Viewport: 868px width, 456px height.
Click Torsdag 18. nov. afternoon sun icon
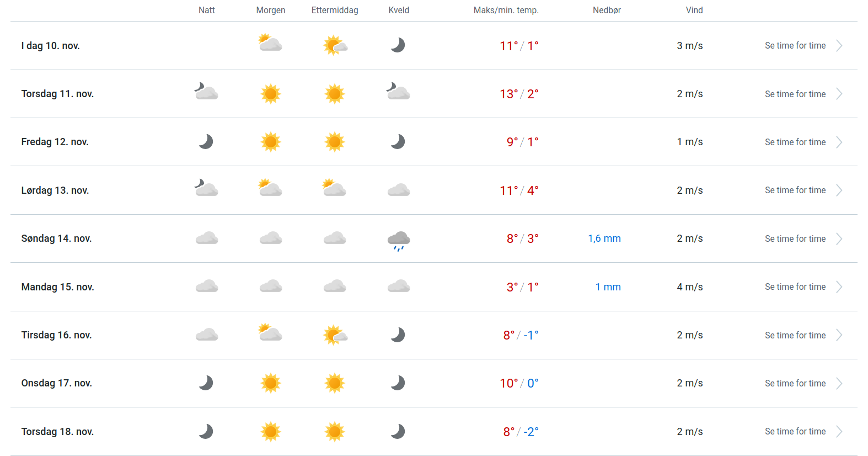click(x=335, y=432)
